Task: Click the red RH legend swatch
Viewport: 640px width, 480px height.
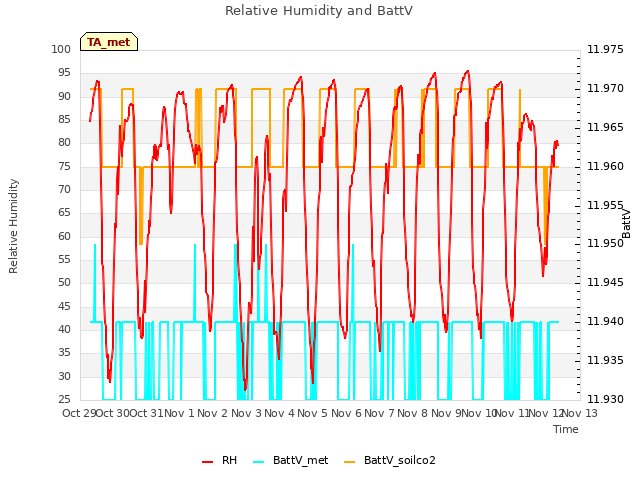Action: (x=207, y=462)
